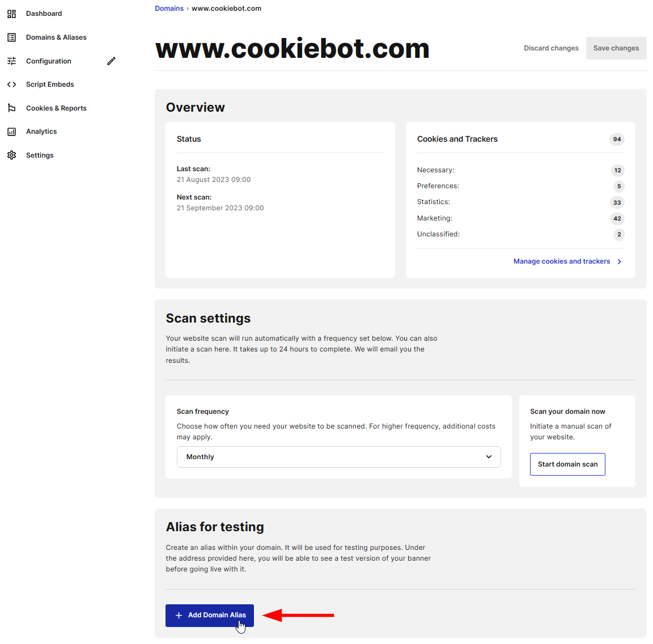Open the Configuration section
The height and width of the screenshot is (644, 653).
pyautogui.click(x=49, y=61)
